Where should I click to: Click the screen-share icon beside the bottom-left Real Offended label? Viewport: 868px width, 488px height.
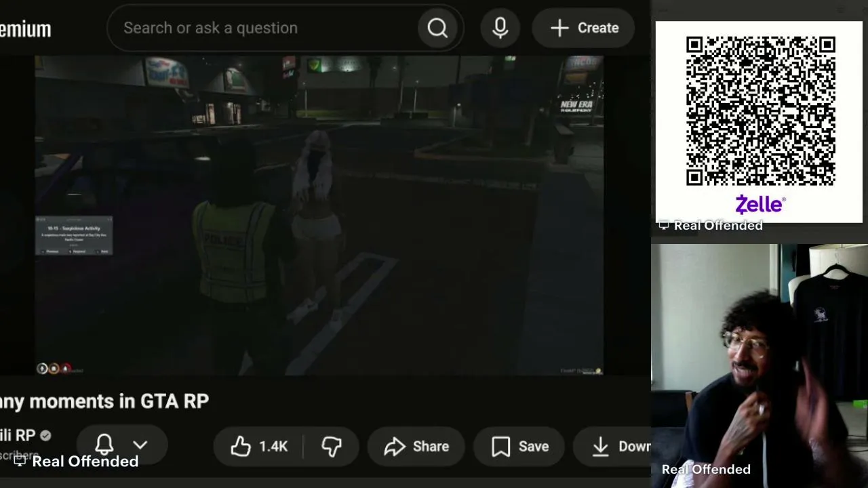tap(20, 461)
